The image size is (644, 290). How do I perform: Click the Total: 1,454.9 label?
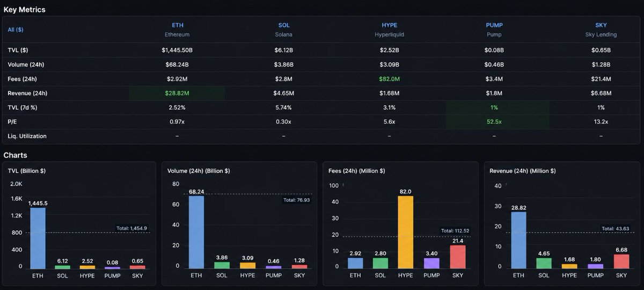point(131,228)
